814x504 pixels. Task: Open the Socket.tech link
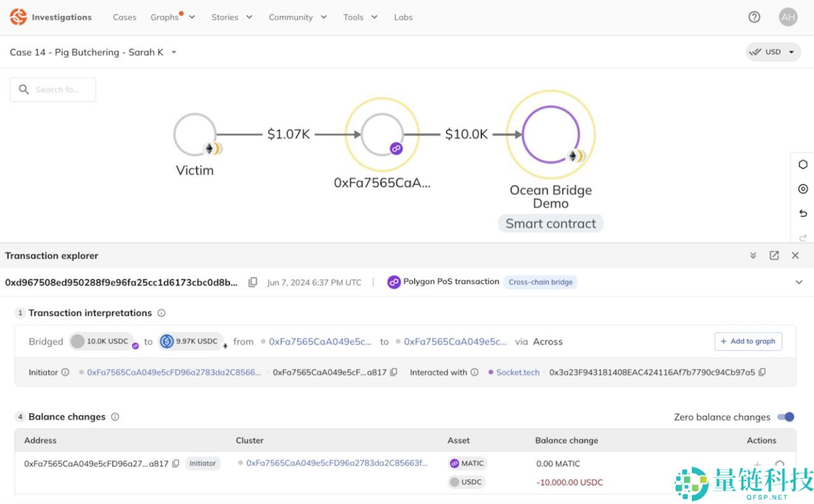[x=518, y=372]
